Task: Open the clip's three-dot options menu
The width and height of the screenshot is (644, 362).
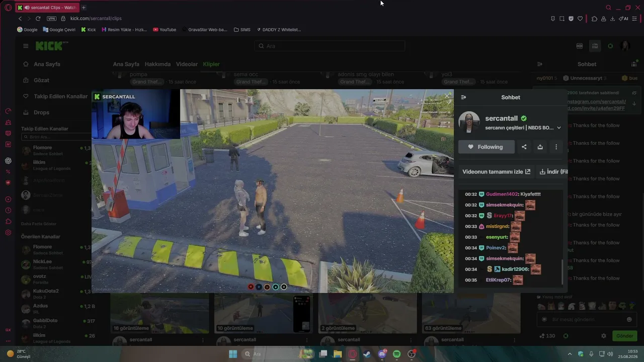Action: click(x=556, y=147)
